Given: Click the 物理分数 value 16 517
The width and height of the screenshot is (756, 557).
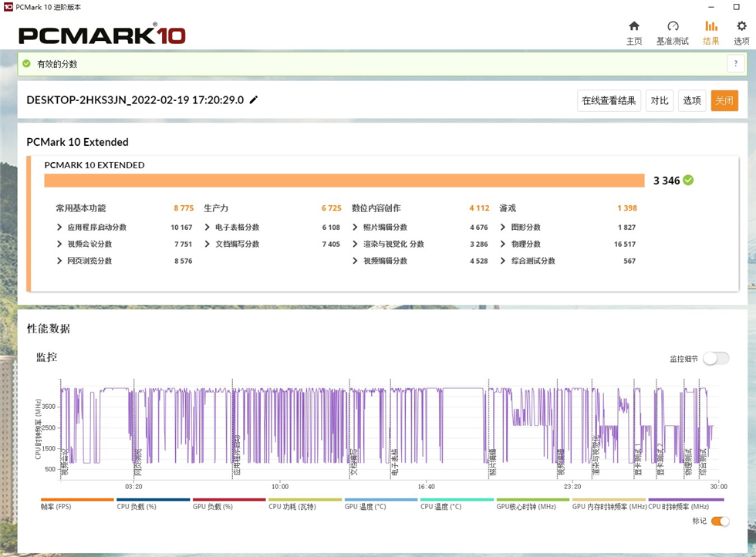Looking at the screenshot, I should click(624, 244).
